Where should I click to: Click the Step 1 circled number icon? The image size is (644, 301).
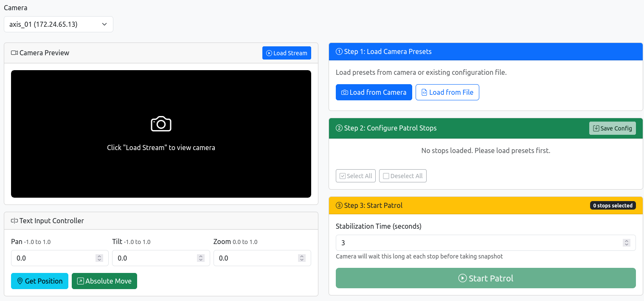coord(339,52)
